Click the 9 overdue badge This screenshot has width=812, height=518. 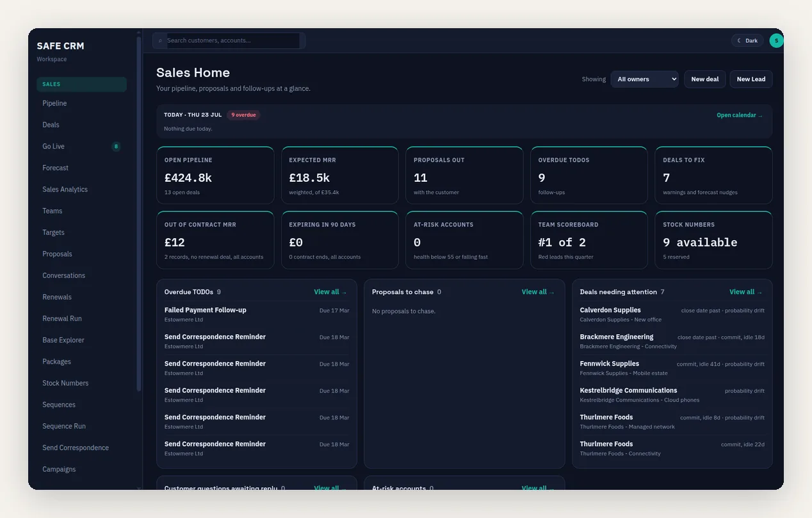(x=243, y=115)
